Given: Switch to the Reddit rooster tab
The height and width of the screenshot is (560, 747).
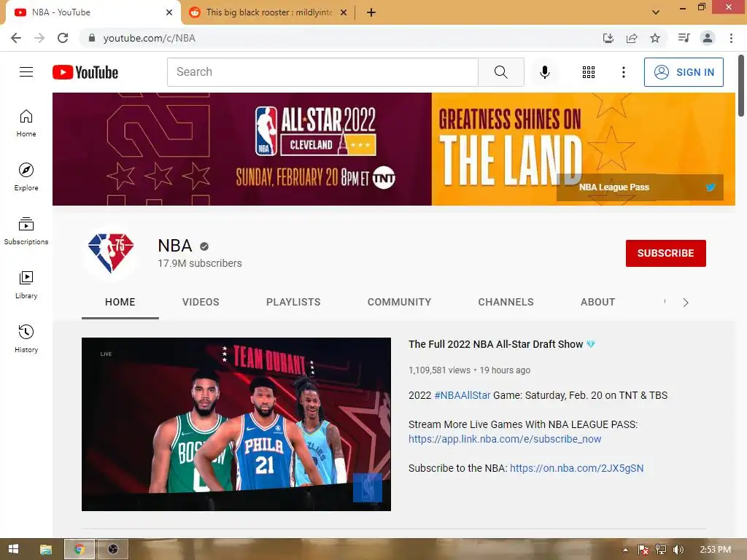Looking at the screenshot, I should (x=268, y=12).
